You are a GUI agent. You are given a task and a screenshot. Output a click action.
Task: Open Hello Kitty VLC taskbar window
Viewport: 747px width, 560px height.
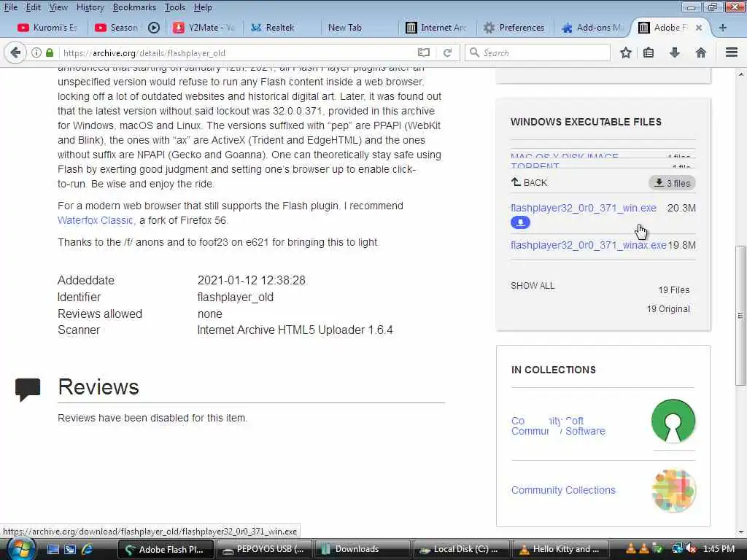pyautogui.click(x=560, y=549)
